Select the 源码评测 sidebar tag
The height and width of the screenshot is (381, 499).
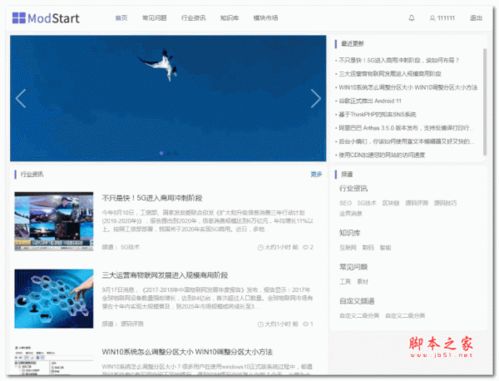tap(417, 203)
